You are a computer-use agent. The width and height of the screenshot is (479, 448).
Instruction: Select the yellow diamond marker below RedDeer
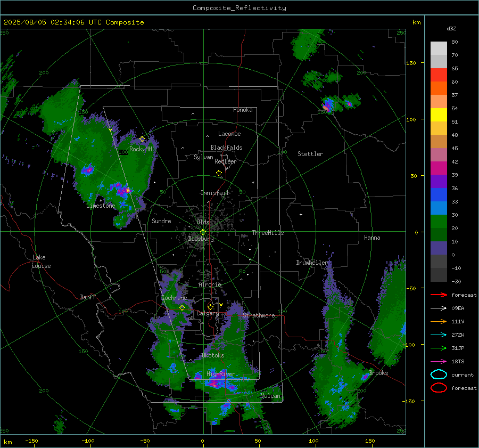pyautogui.click(x=219, y=173)
